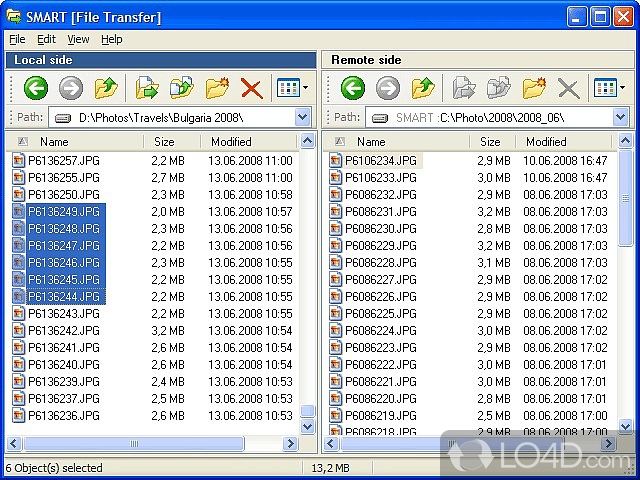Select P6086221.JPG in Remote list
The width and height of the screenshot is (640, 480).
pyautogui.click(x=381, y=382)
